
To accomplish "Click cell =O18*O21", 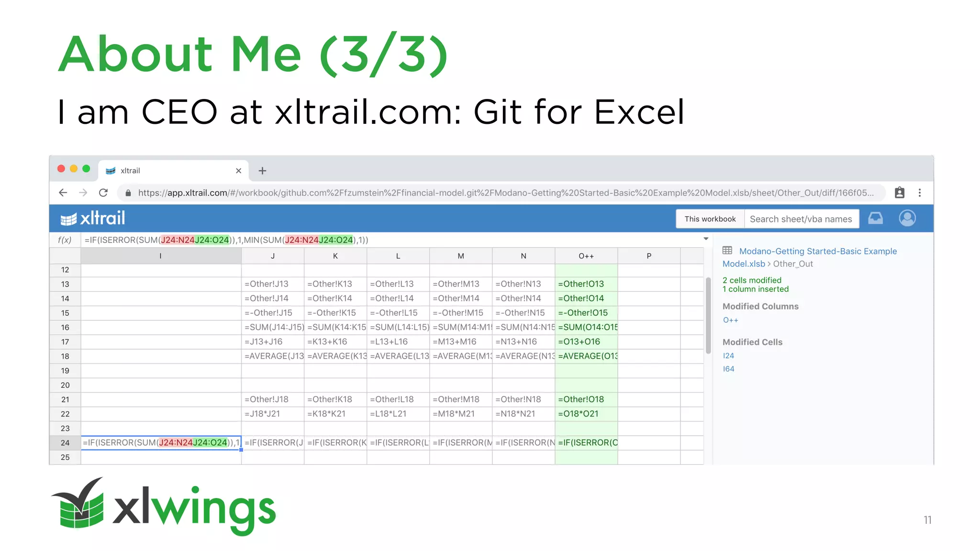I will pyautogui.click(x=586, y=414).
